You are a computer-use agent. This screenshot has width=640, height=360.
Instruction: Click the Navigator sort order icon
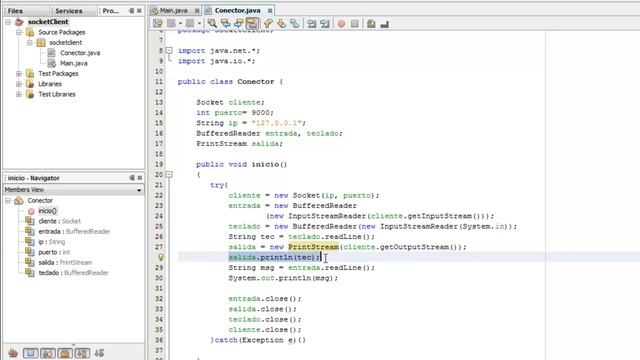99,353
